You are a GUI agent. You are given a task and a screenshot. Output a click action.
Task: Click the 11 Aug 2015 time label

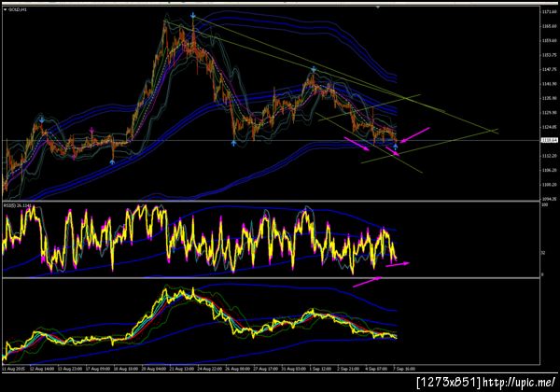coord(12,369)
